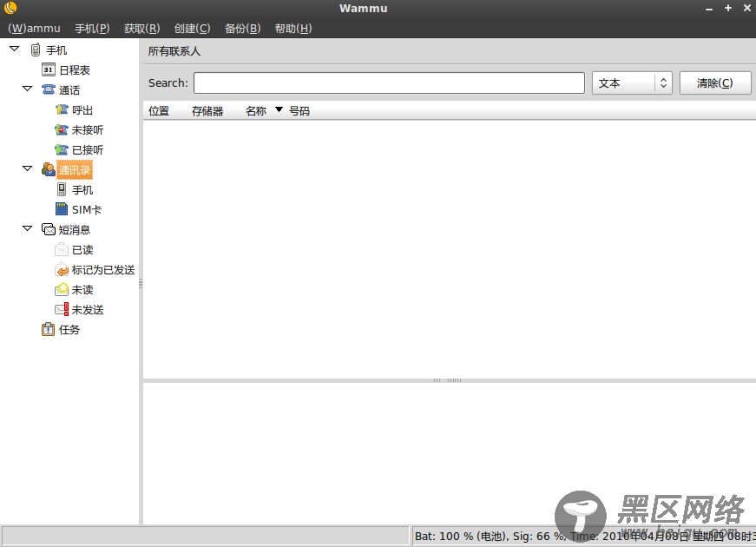Viewport: 756px width, 547px height.
Task: Select the 任务 tasks entry
Action: tap(69, 329)
